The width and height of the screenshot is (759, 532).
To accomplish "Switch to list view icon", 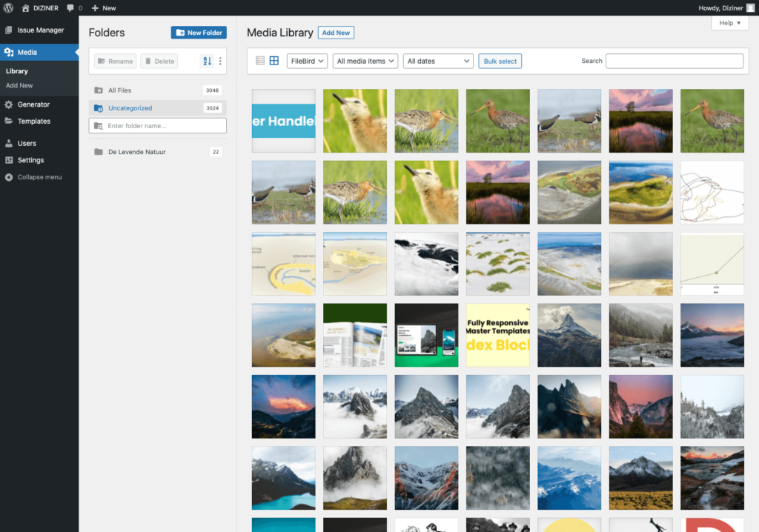I will pos(260,61).
